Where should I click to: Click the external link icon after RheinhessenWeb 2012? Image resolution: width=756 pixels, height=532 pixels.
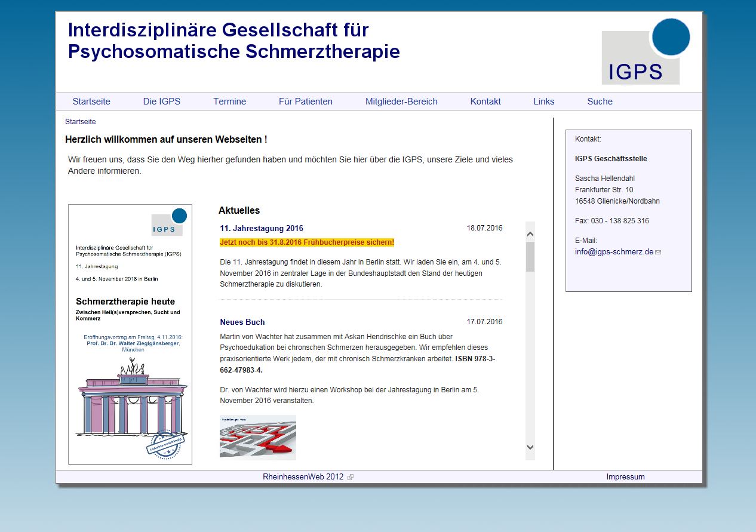pyautogui.click(x=351, y=477)
